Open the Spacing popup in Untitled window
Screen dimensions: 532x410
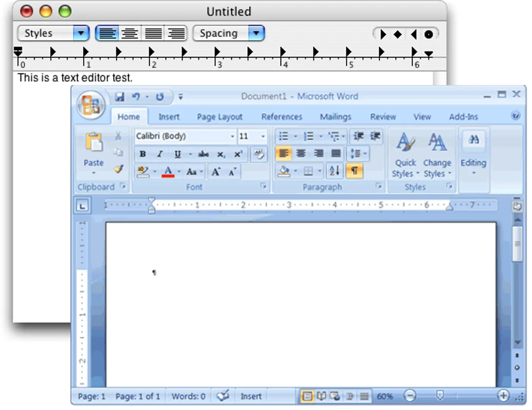point(229,33)
